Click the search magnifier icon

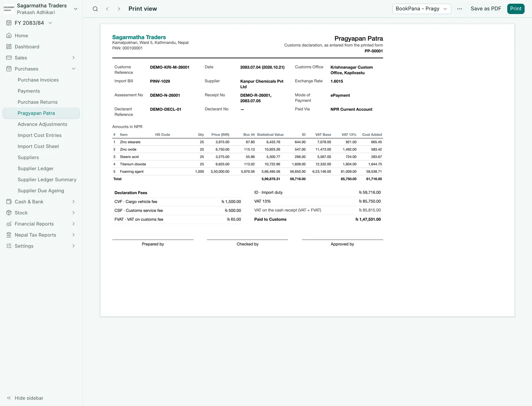tap(95, 9)
